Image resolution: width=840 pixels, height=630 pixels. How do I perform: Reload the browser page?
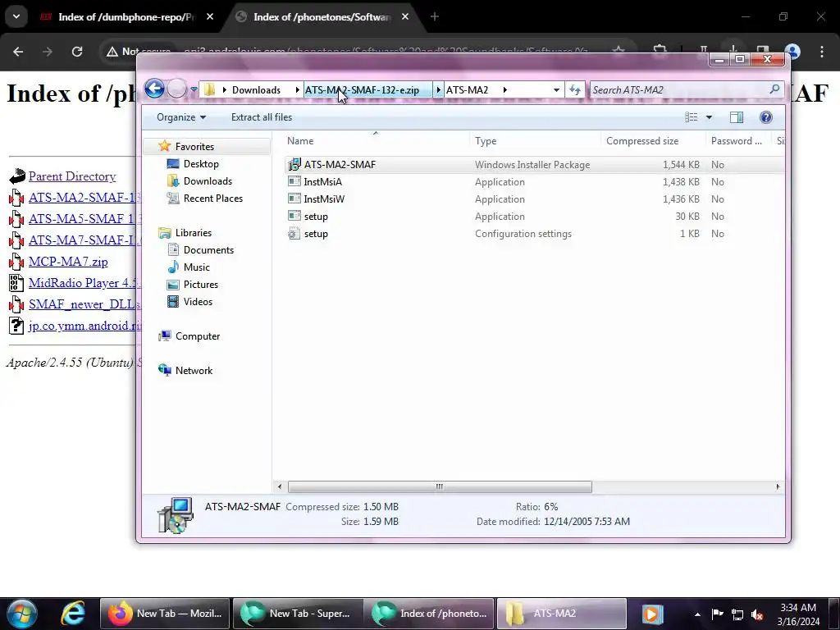(x=77, y=52)
